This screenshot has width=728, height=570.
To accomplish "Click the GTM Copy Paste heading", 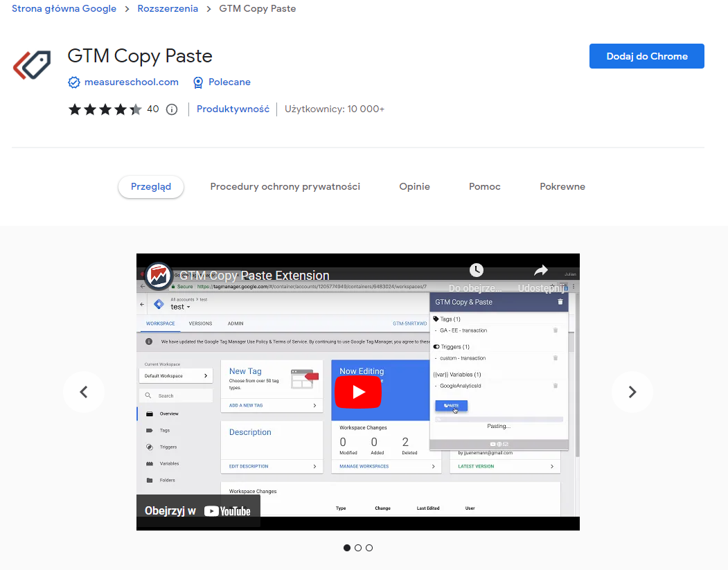I will tap(140, 56).
